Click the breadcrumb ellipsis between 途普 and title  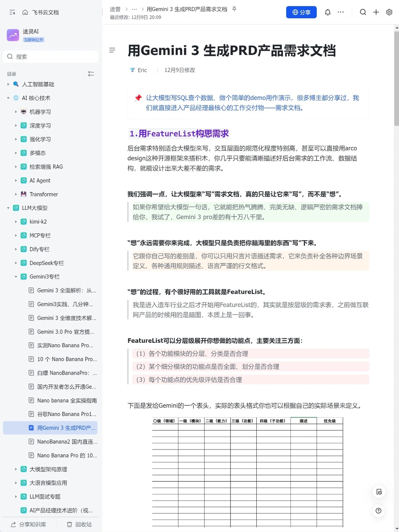pos(134,9)
